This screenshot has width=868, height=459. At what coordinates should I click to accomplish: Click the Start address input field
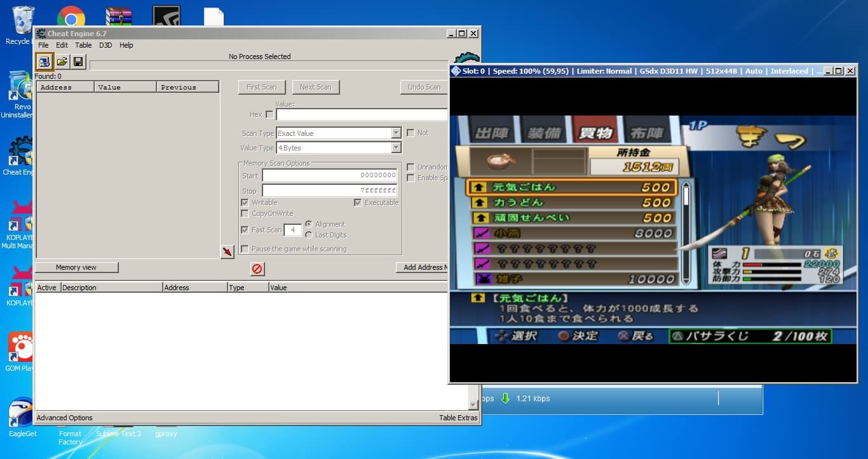[330, 175]
